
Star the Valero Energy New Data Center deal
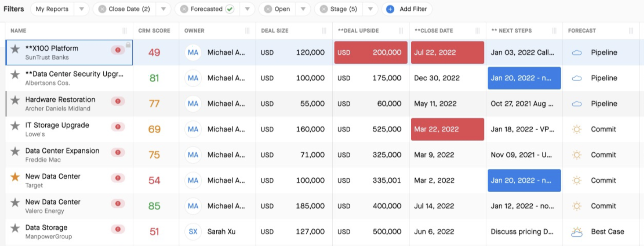15,202
